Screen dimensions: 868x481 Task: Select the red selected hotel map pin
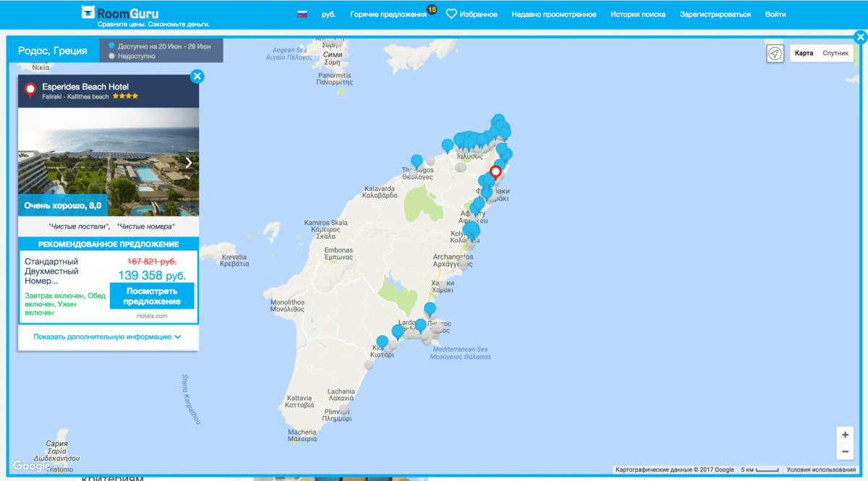495,172
